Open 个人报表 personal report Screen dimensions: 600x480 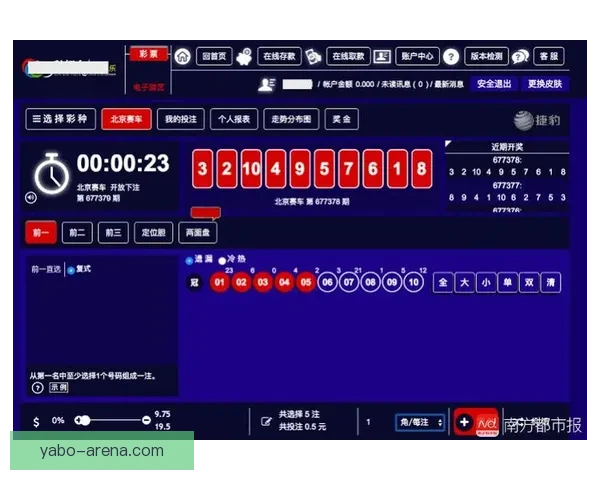click(x=234, y=119)
